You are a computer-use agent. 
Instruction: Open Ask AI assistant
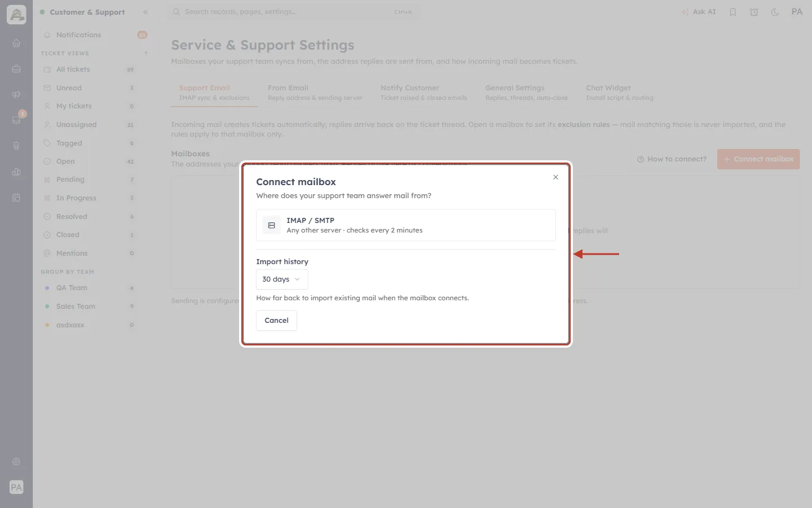point(699,12)
